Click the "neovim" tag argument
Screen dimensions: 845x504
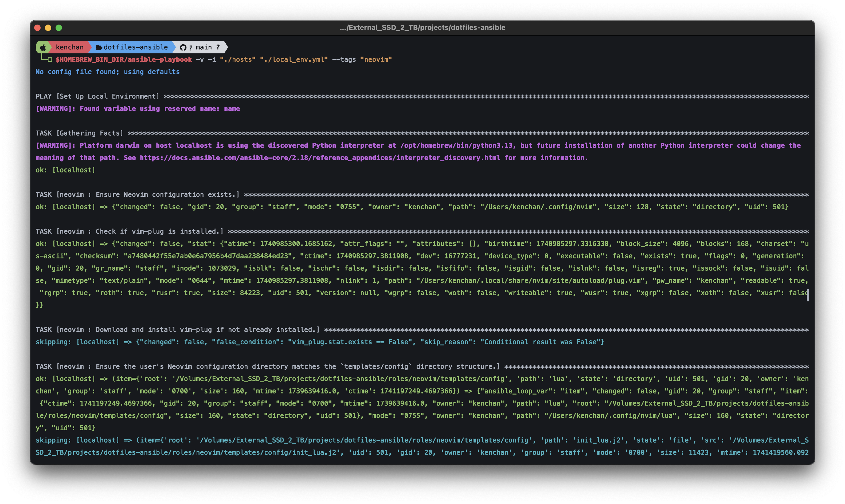click(376, 60)
